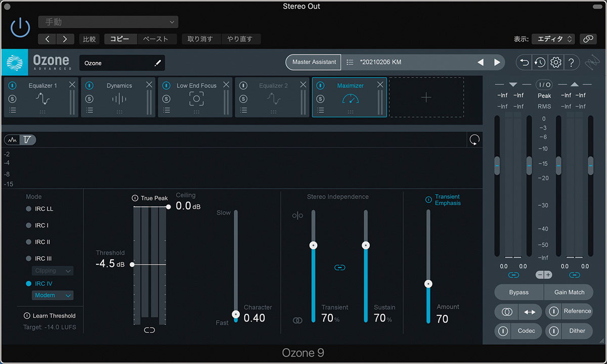607x364 pixels.
Task: Go to previous preset with left arrow
Action: pyautogui.click(x=47, y=39)
